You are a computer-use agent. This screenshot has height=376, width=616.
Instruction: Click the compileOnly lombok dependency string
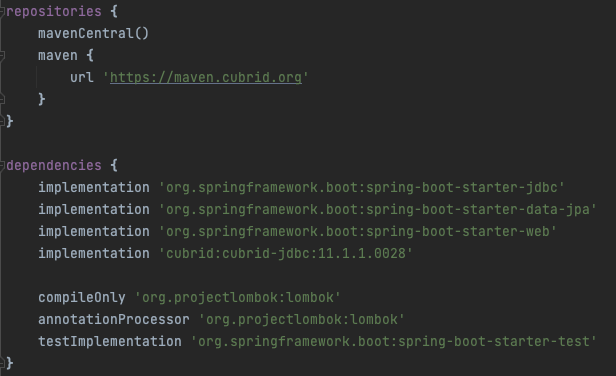click(x=238, y=297)
